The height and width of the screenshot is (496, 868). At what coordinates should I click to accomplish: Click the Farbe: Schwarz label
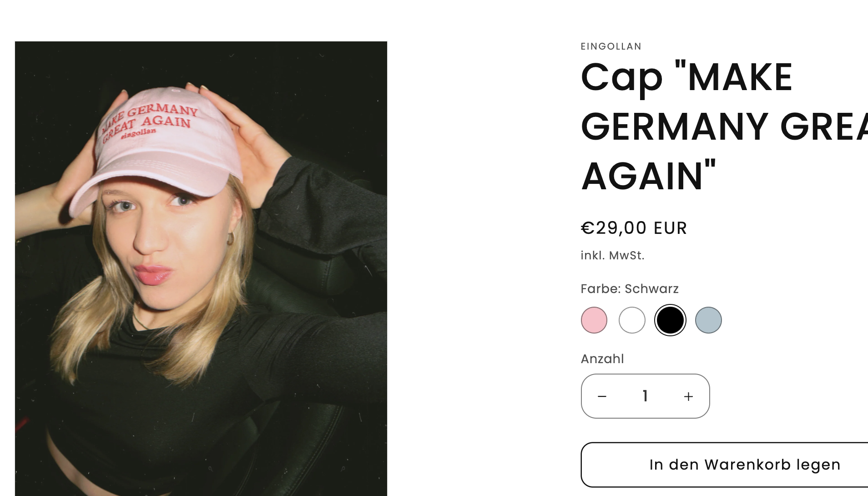630,288
